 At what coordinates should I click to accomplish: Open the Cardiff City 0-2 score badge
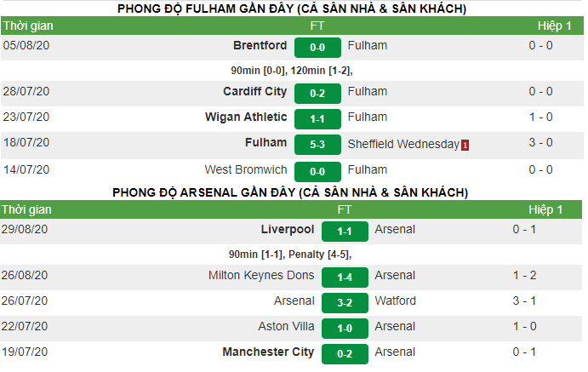pyautogui.click(x=317, y=94)
